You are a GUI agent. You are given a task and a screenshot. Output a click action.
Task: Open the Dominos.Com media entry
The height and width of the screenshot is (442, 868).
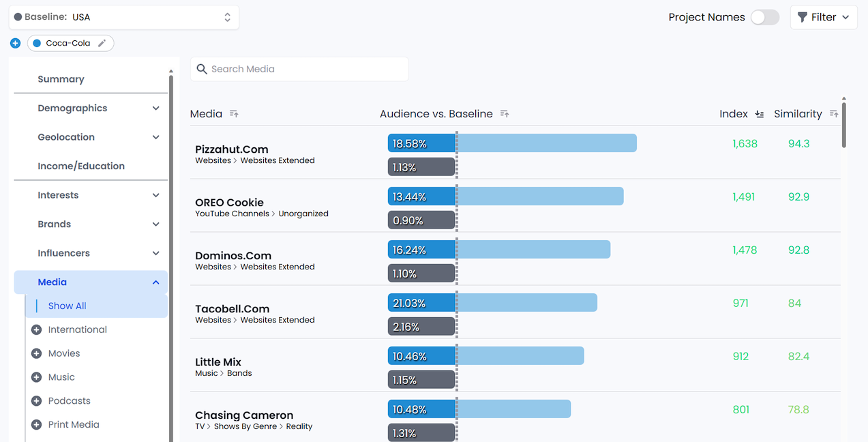coord(233,256)
